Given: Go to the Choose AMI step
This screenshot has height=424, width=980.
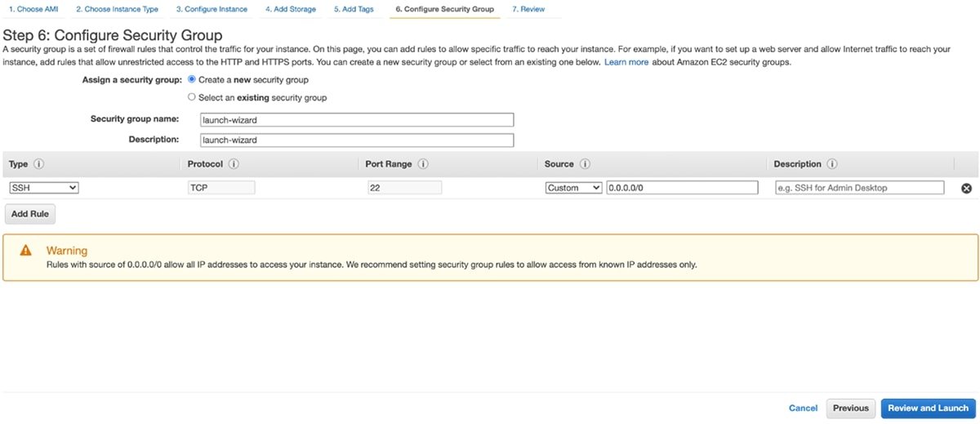Looking at the screenshot, I should (x=33, y=9).
